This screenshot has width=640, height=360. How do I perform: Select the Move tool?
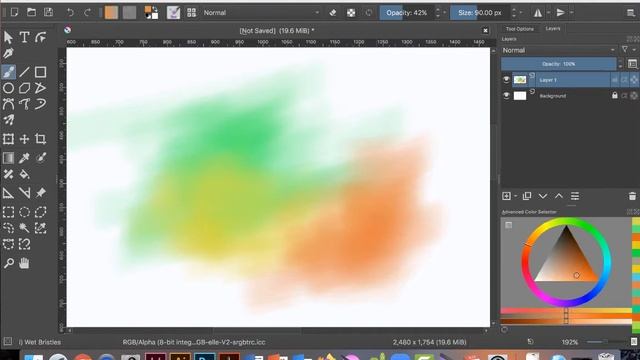point(24,139)
